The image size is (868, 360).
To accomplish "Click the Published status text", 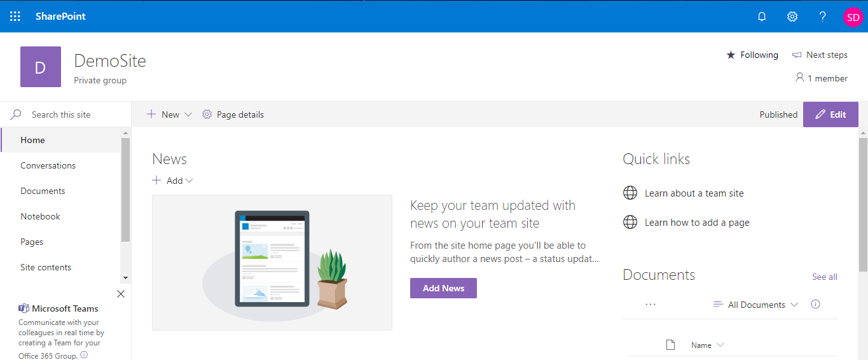I will [778, 114].
